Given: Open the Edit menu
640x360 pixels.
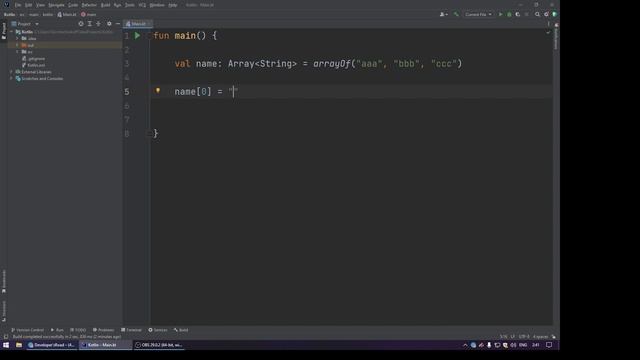Looking at the screenshot, I should tap(29, 5).
